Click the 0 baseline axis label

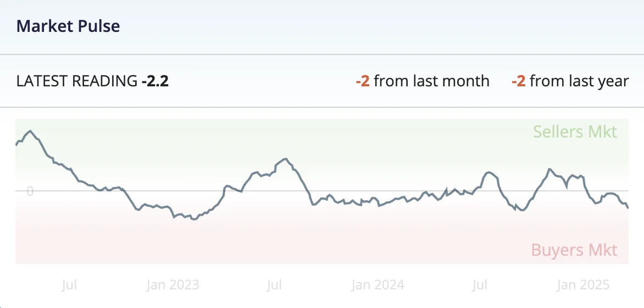coord(30,191)
